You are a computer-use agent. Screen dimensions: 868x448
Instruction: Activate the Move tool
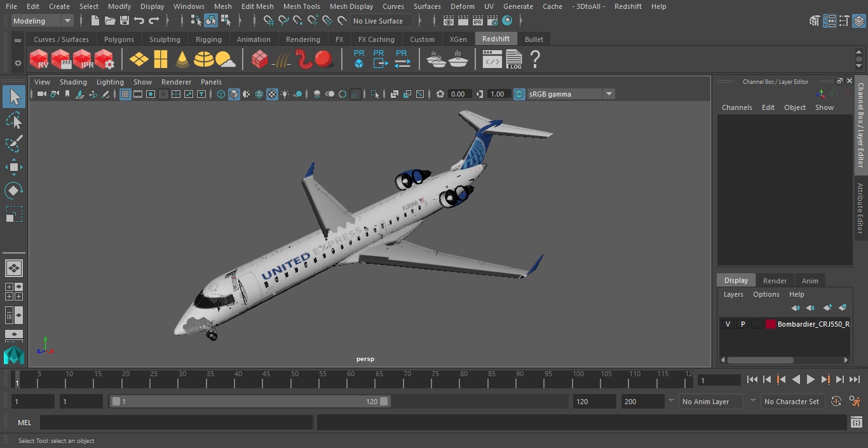[x=13, y=168]
